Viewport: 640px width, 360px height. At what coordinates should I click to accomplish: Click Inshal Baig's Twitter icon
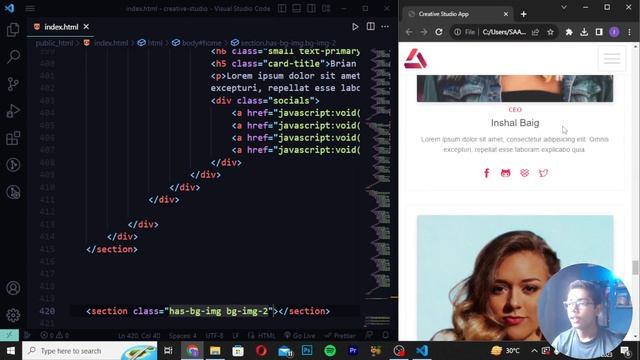[x=543, y=173]
